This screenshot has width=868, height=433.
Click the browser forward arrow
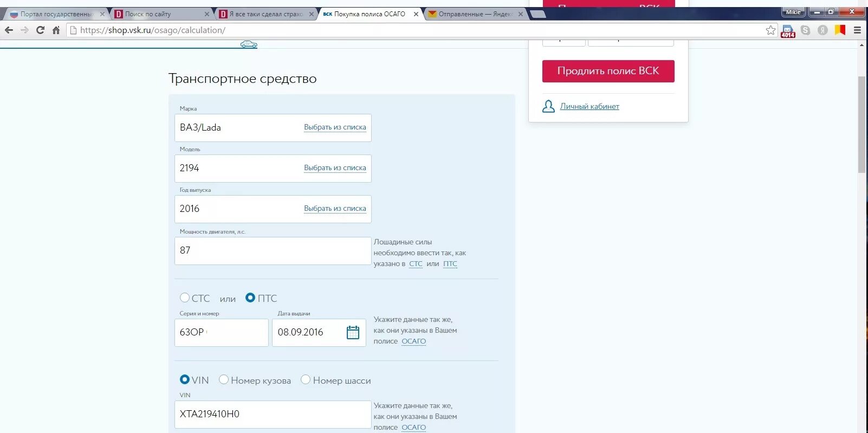coord(24,30)
